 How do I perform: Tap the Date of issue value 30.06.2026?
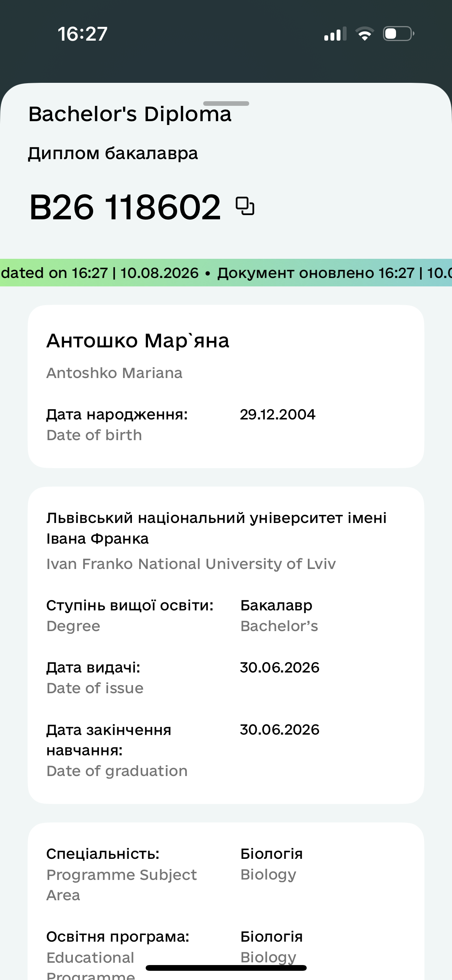click(x=279, y=668)
